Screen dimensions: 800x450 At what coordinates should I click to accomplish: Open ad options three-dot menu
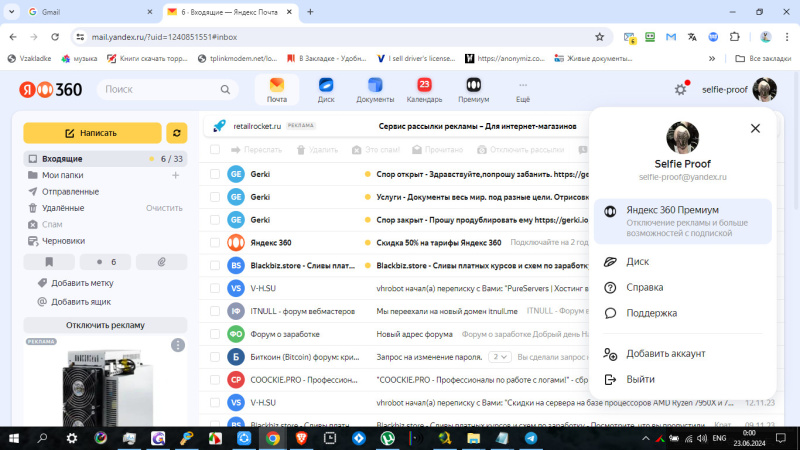pyautogui.click(x=178, y=345)
